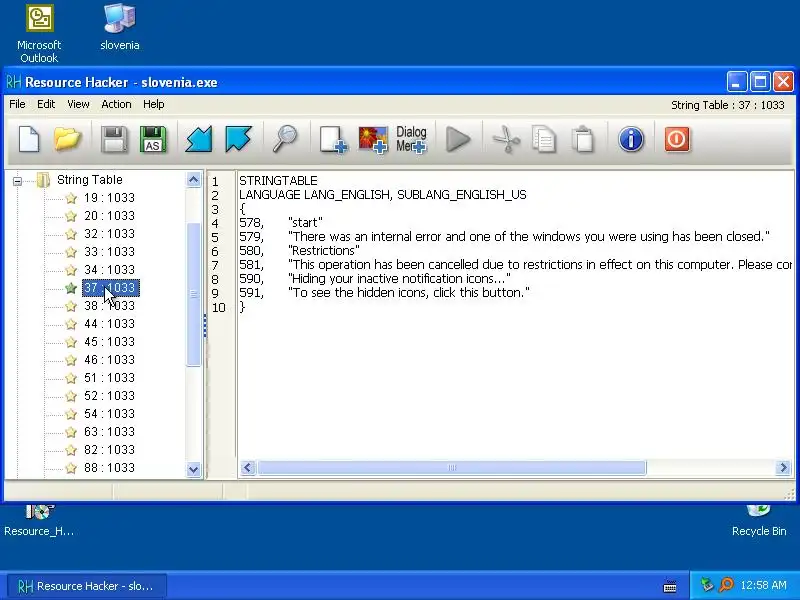The height and width of the screenshot is (600, 800).
Task: Click the New blank script toolbar icon
Action: [29, 139]
